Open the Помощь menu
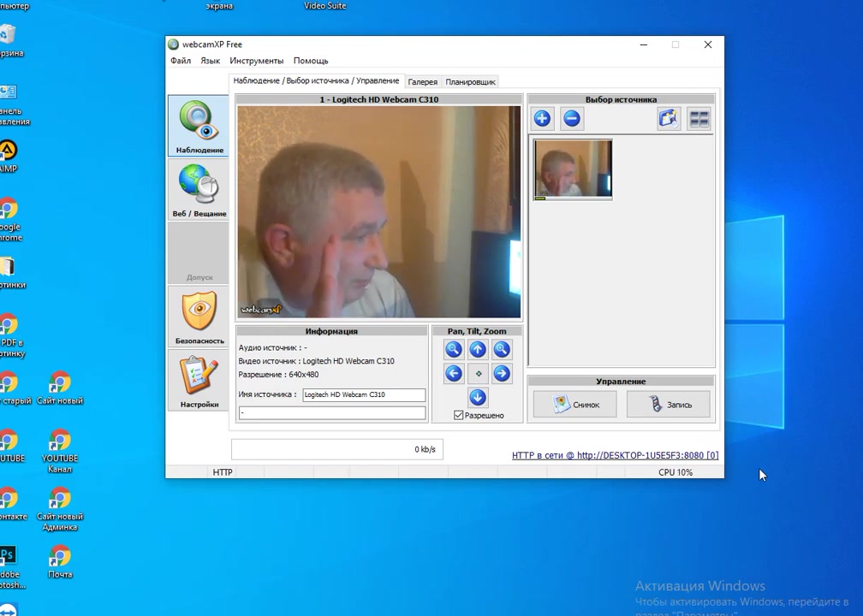 tap(311, 61)
